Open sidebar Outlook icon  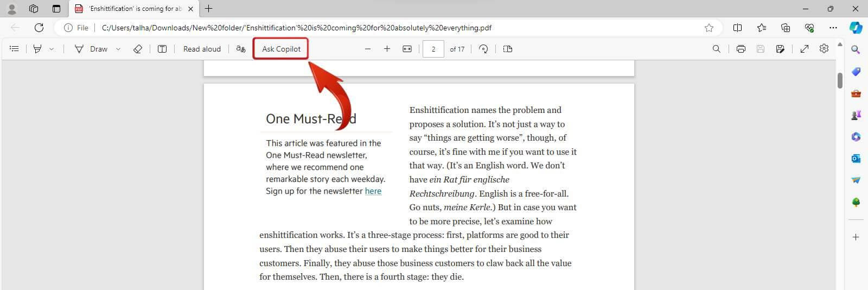[x=856, y=159]
